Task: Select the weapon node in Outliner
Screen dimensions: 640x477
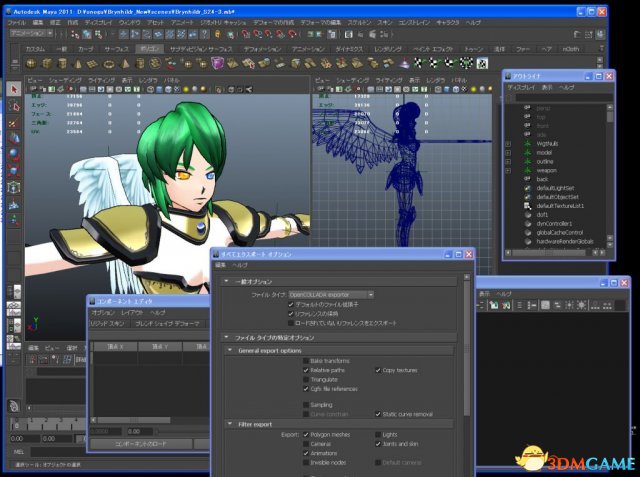Action: pyautogui.click(x=547, y=170)
